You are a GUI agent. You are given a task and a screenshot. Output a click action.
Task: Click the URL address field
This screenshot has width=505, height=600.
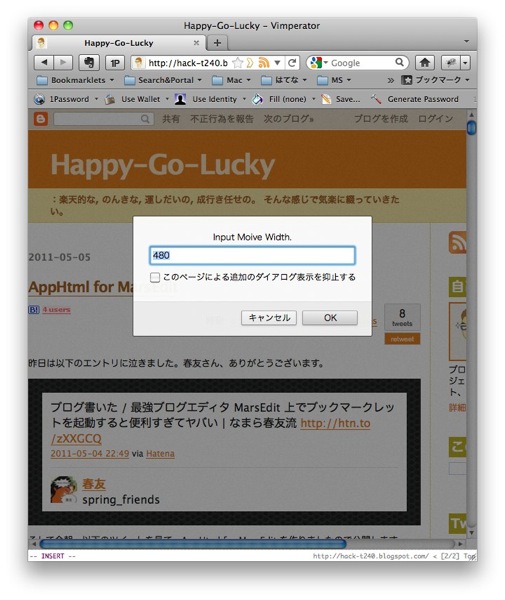click(188, 63)
